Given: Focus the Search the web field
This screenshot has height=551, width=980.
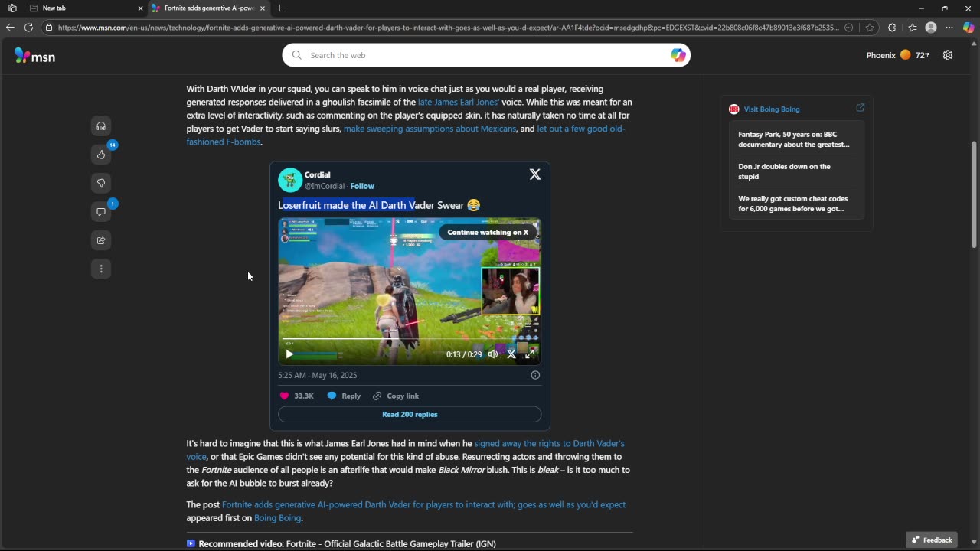Looking at the screenshot, I should pyautogui.click(x=486, y=55).
